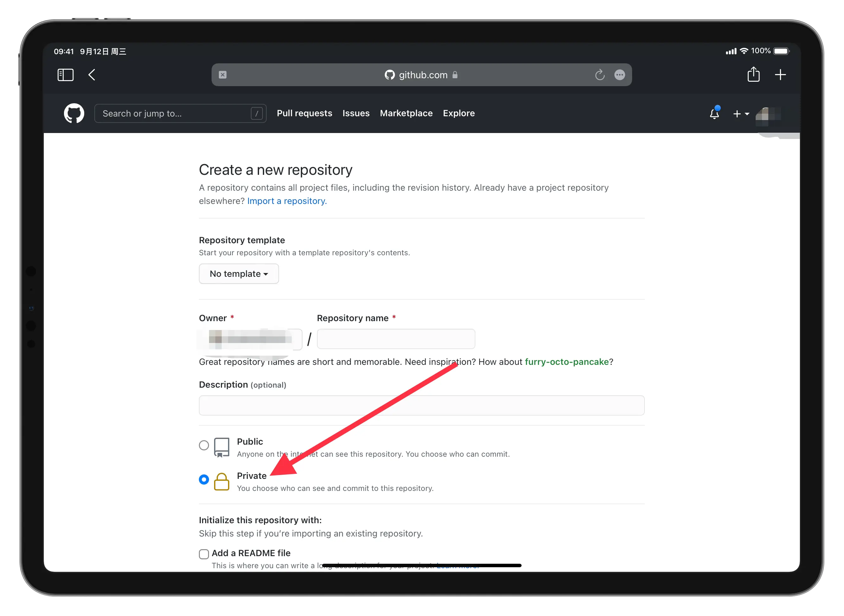Tap the reader/close icon in the address bar
844x616 pixels.
(x=223, y=75)
